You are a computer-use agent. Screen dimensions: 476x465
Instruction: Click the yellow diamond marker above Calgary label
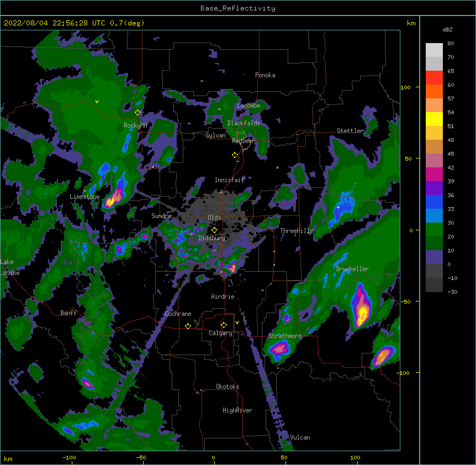click(224, 325)
